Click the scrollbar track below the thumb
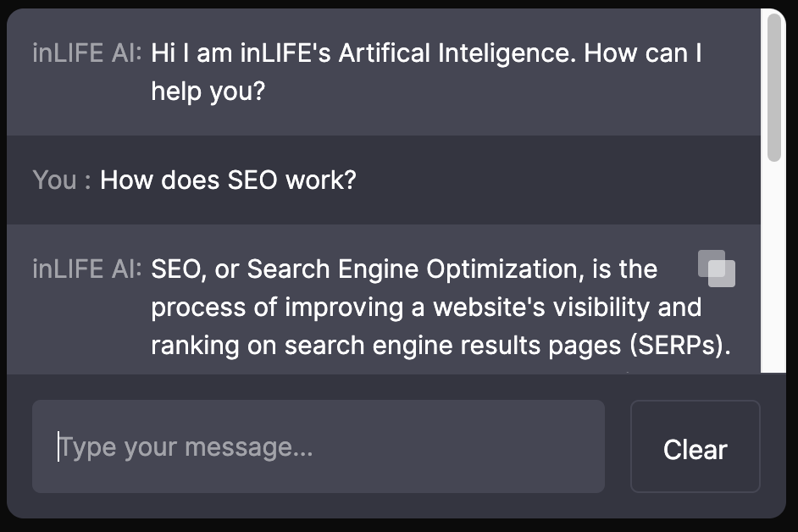 coord(774,268)
